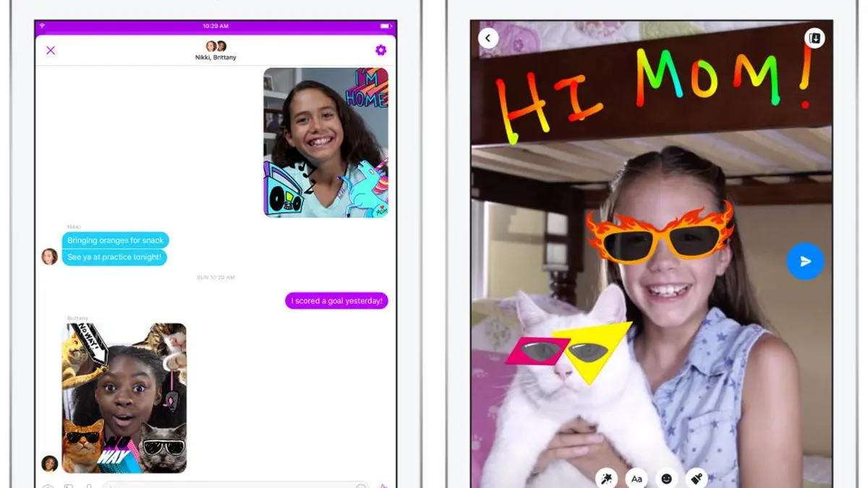Tap the "See ya at practice tonight!" bubble

[x=114, y=257]
